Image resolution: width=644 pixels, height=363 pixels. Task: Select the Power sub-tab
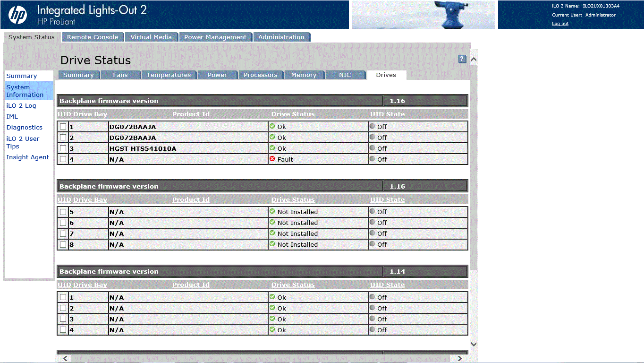(217, 75)
